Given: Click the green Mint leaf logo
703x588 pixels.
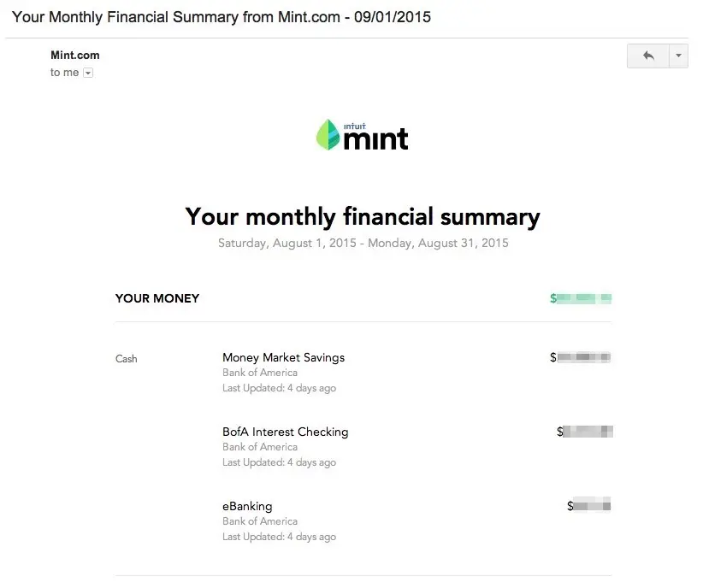Looking at the screenshot, I should 330,134.
